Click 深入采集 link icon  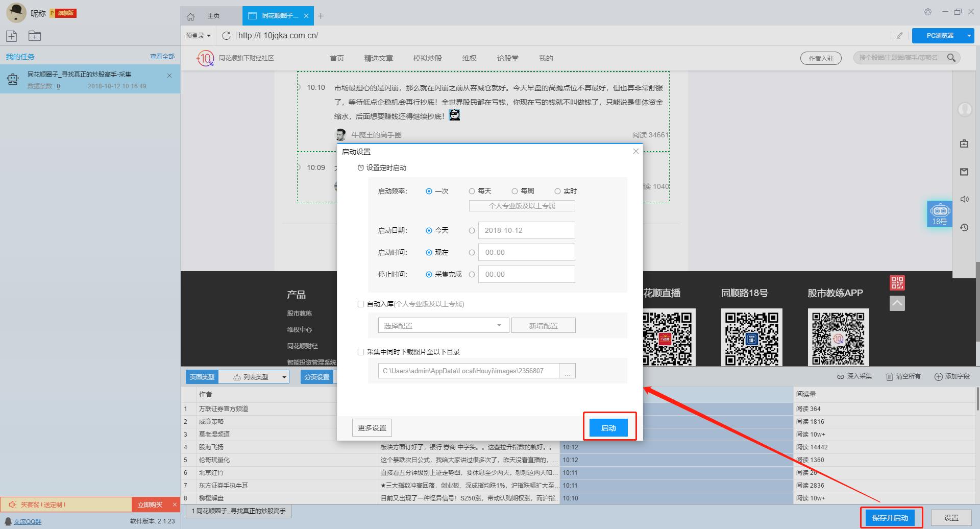click(854, 376)
